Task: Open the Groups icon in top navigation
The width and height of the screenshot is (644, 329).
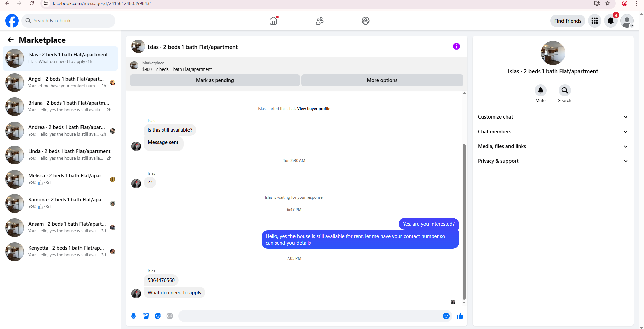Action: pos(366,21)
